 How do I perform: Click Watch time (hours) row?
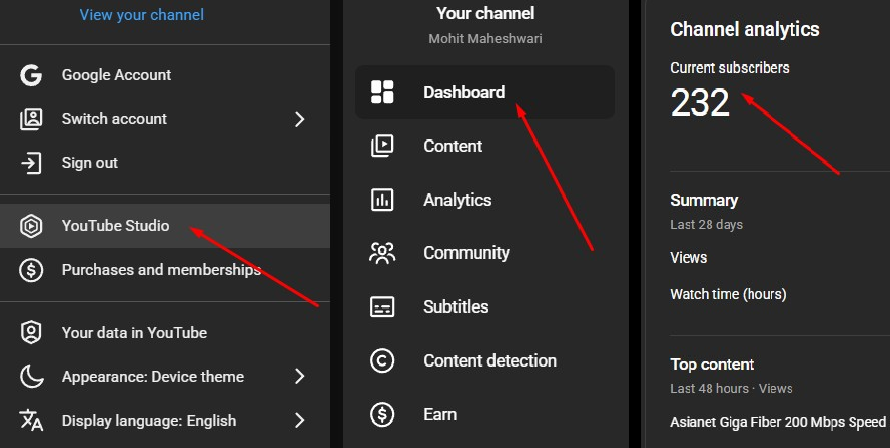pyautogui.click(x=728, y=295)
